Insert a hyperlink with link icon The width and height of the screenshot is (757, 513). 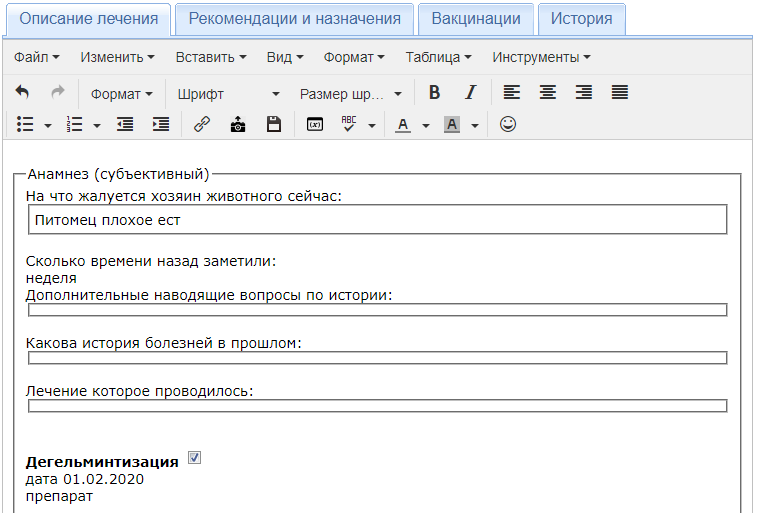point(201,125)
